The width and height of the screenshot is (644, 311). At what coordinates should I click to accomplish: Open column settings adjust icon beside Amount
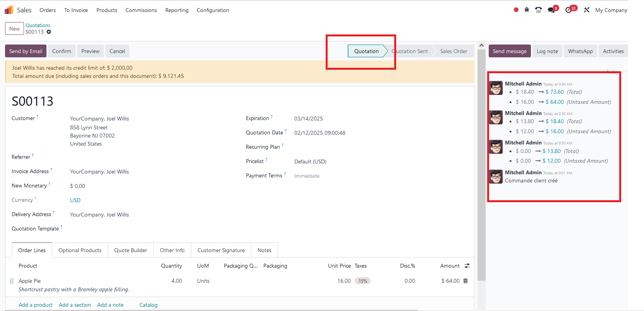(x=467, y=266)
